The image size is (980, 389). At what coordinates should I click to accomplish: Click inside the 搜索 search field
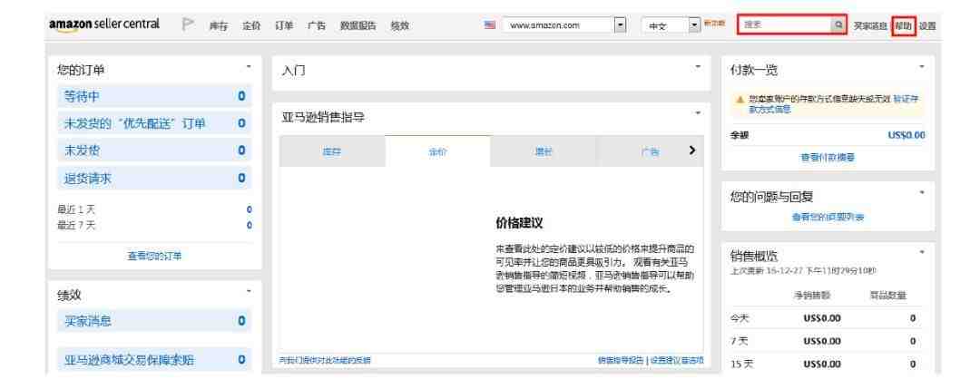[784, 25]
